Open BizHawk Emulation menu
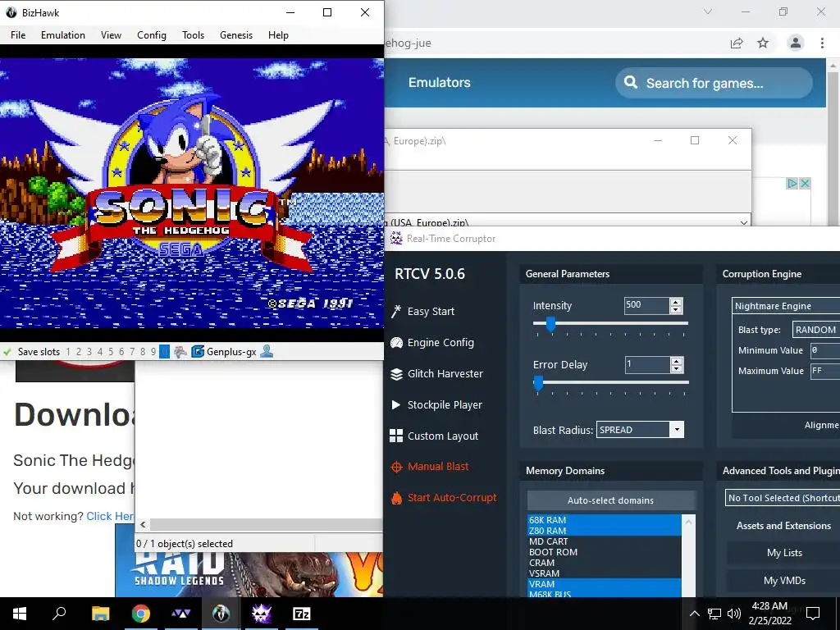Screen dimensions: 840x630 coord(62,34)
